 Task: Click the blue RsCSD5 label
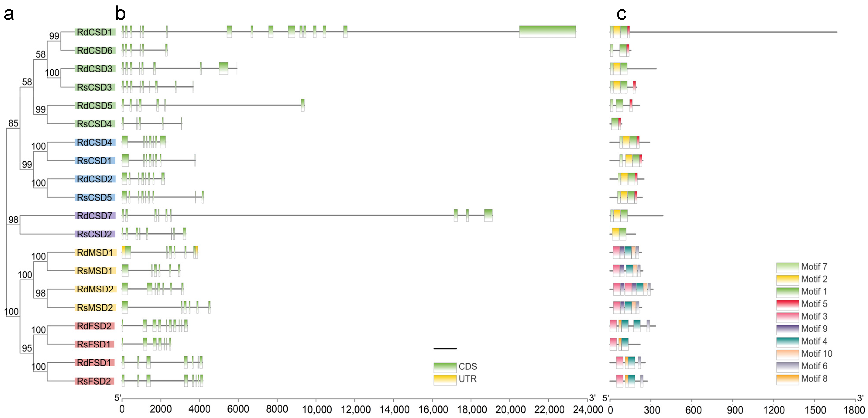point(95,197)
